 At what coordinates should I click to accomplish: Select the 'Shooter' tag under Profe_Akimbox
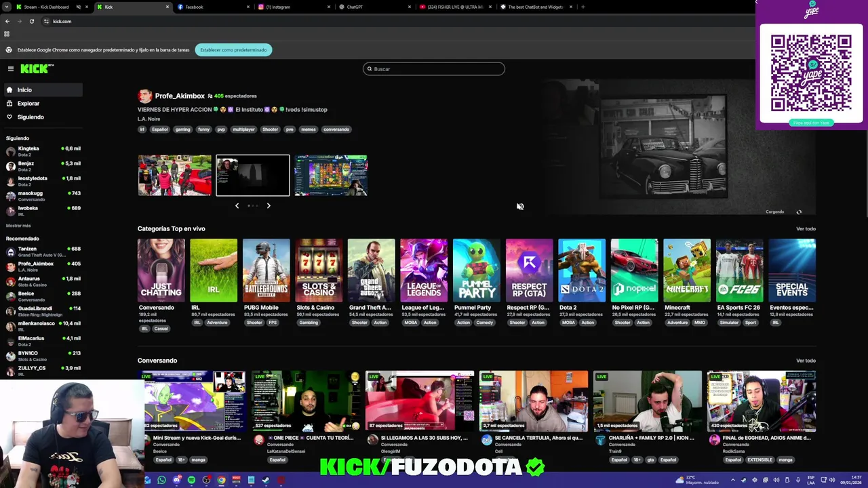point(270,129)
